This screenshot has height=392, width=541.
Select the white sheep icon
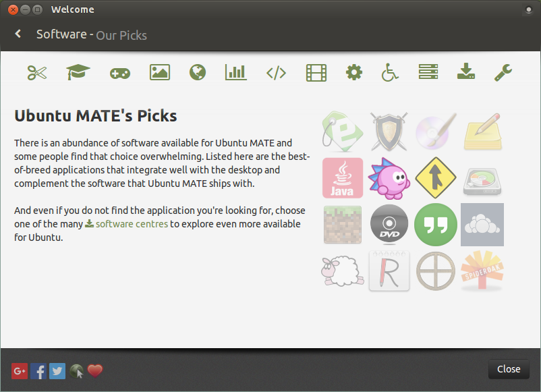pos(342,271)
